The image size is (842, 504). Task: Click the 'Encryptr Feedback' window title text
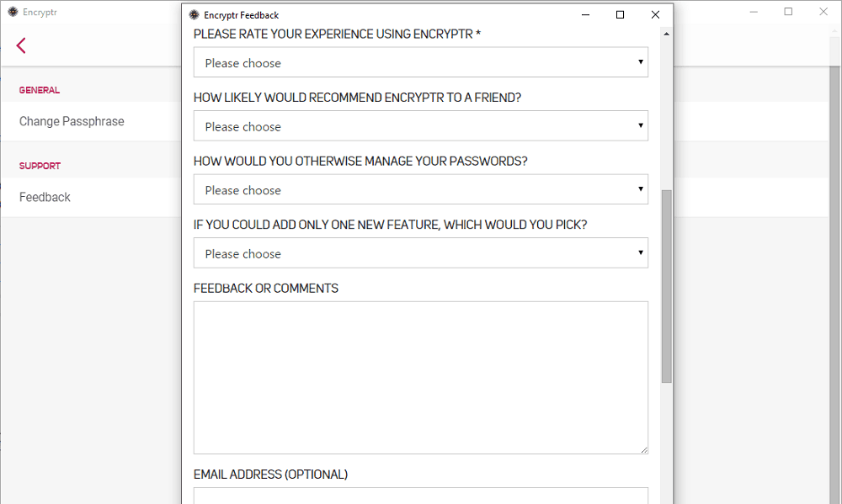[x=242, y=15]
